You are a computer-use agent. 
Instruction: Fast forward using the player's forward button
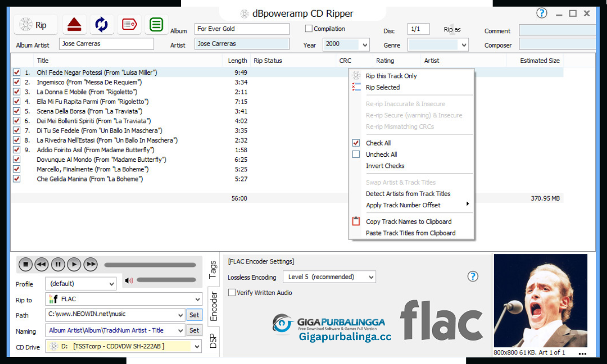coord(91,264)
